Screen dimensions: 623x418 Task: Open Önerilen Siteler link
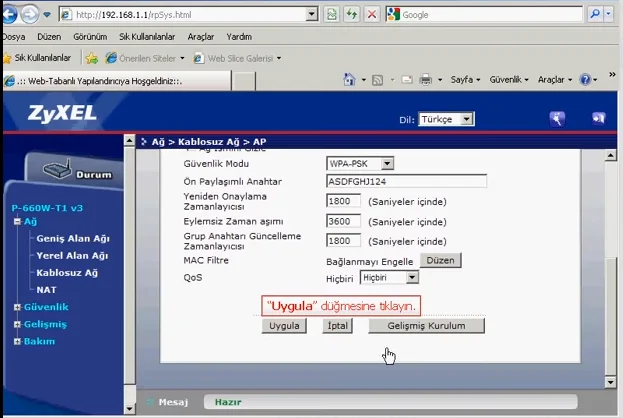pos(145,58)
